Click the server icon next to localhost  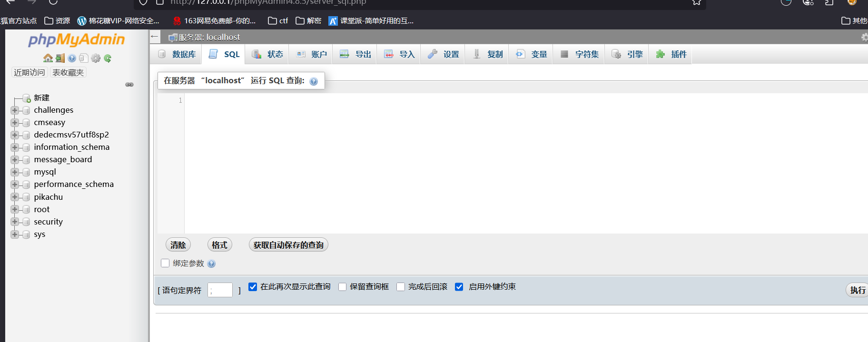(173, 37)
